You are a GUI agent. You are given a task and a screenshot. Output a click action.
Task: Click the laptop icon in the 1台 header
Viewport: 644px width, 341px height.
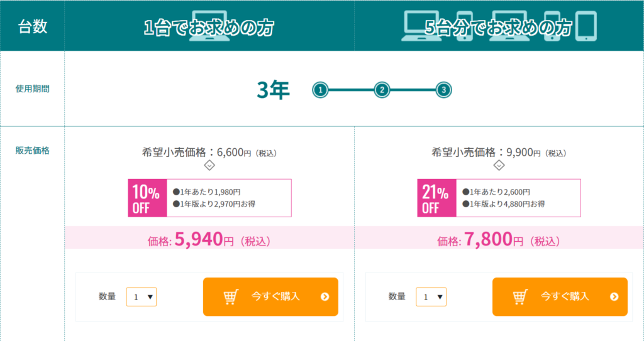pyautogui.click(x=209, y=26)
